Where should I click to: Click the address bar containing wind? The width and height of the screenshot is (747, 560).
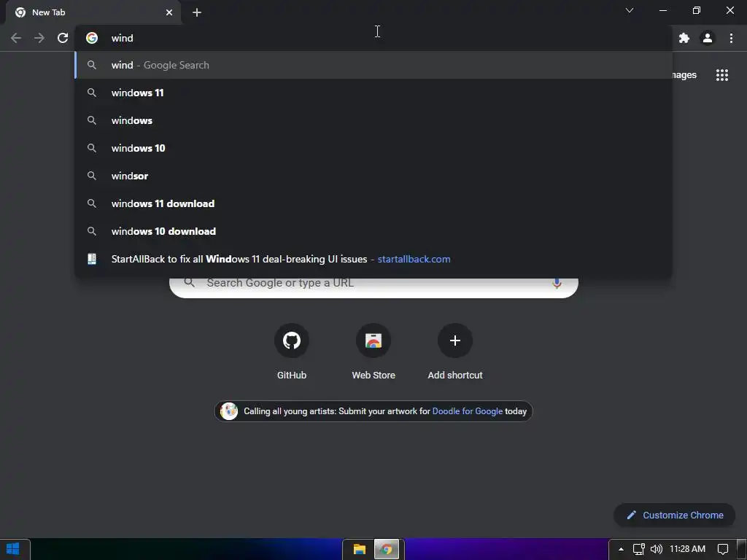click(373, 38)
